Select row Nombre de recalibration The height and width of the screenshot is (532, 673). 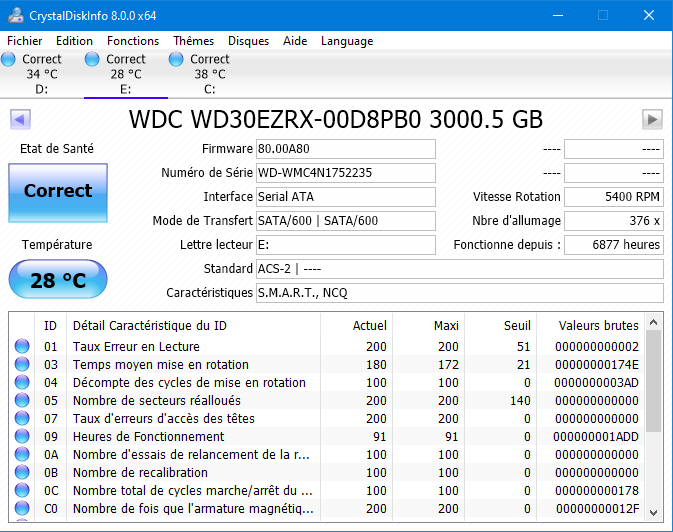(x=327, y=472)
